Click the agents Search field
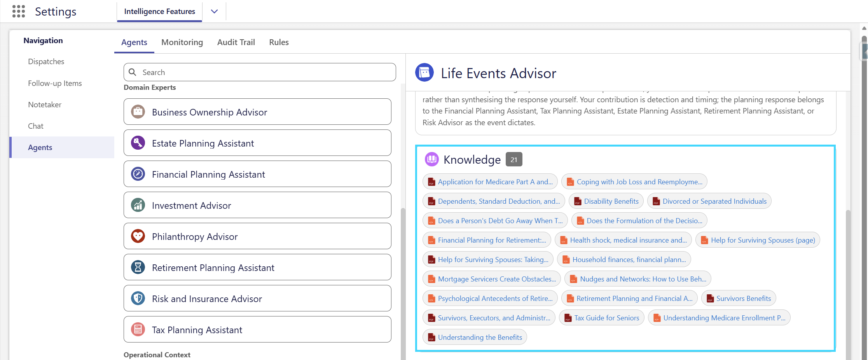This screenshot has width=868, height=360. 260,72
